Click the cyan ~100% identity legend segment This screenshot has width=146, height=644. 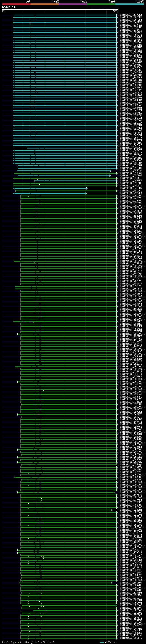(x=130, y=4)
